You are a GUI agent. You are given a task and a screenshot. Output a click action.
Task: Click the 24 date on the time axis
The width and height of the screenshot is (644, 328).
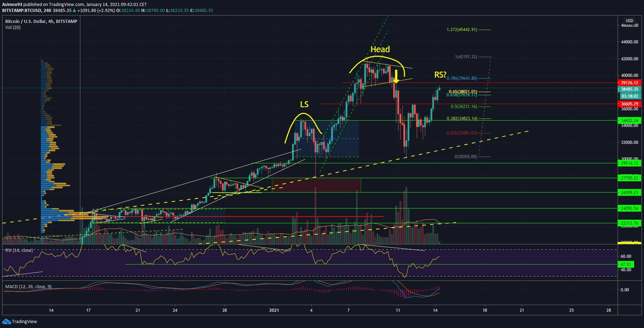[x=175, y=310]
